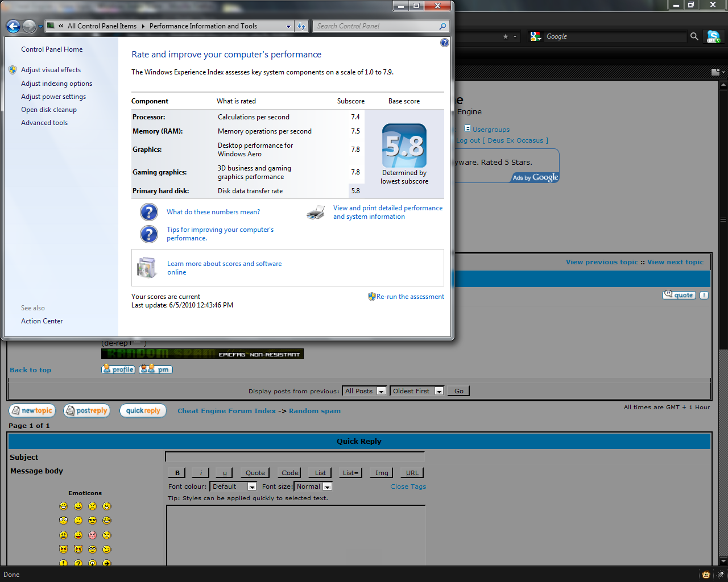The image size is (728, 582).
Task: Click the magnifier icon beside Google search
Action: 694,36
